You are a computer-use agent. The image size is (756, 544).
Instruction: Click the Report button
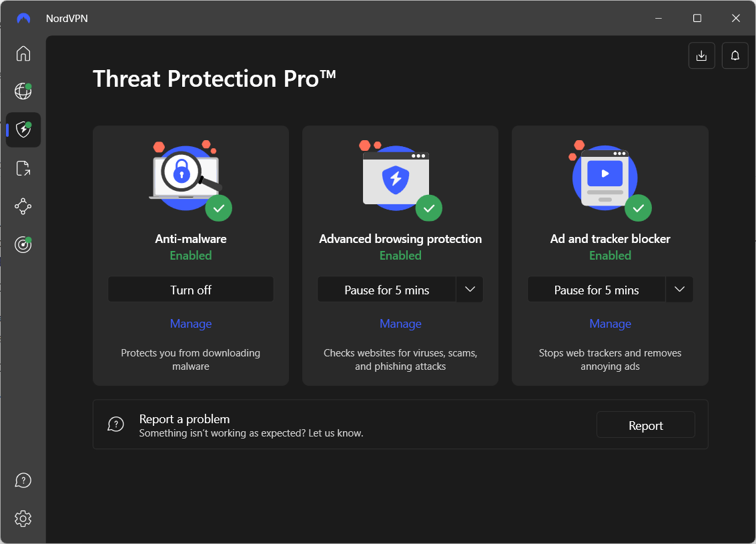[646, 425]
